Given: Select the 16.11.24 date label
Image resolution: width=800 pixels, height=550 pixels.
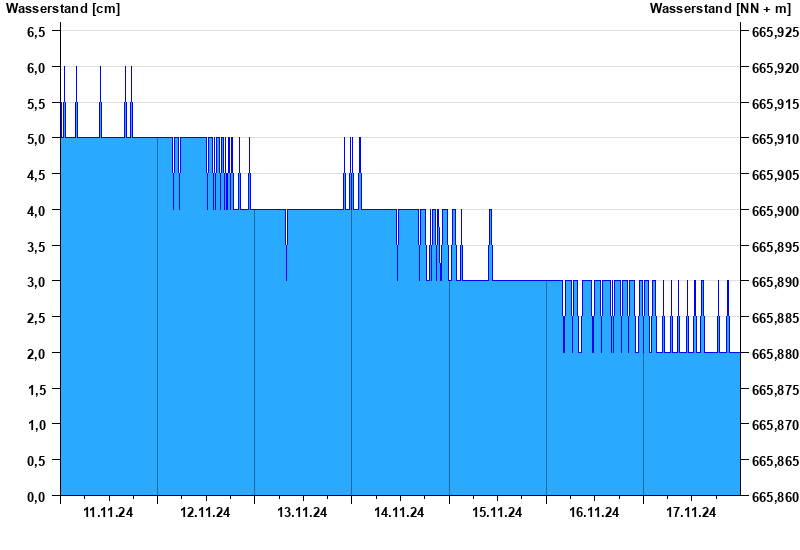Looking at the screenshot, I should pyautogui.click(x=594, y=513).
